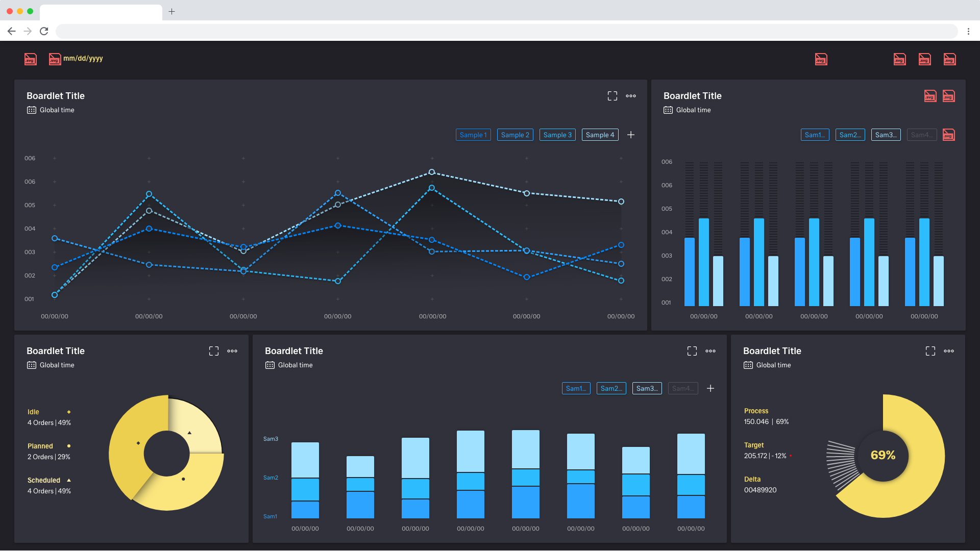Viewport: 980px width, 551px height.
Task: Expand stacked bar boardlet to fullscreen
Action: click(692, 351)
